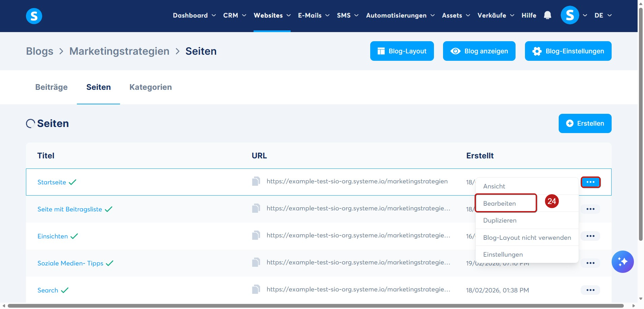Open the Search page link
Screen dimensions: 644x309
point(48,290)
